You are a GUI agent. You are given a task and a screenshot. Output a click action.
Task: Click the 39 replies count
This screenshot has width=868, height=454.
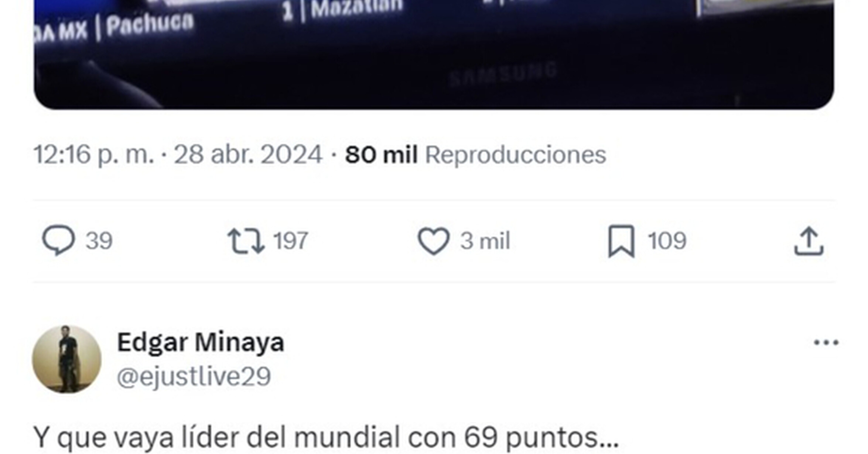click(99, 241)
